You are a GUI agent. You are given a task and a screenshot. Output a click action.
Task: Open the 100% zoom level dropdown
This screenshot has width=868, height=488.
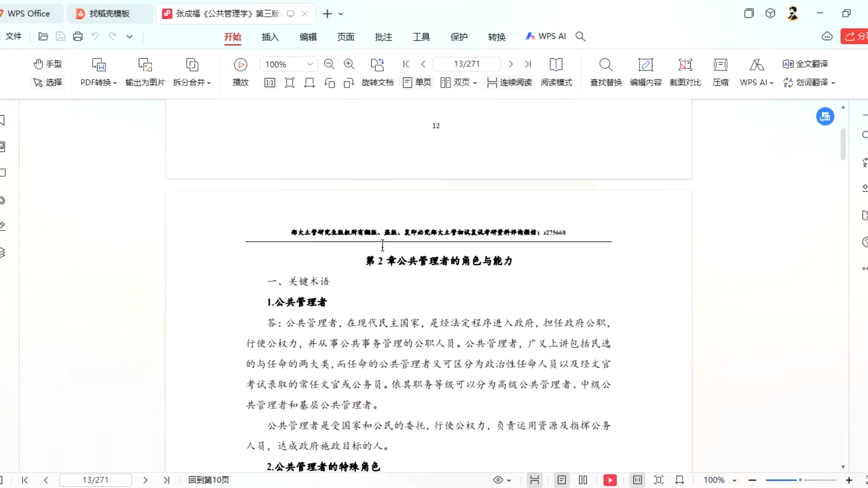coord(288,64)
